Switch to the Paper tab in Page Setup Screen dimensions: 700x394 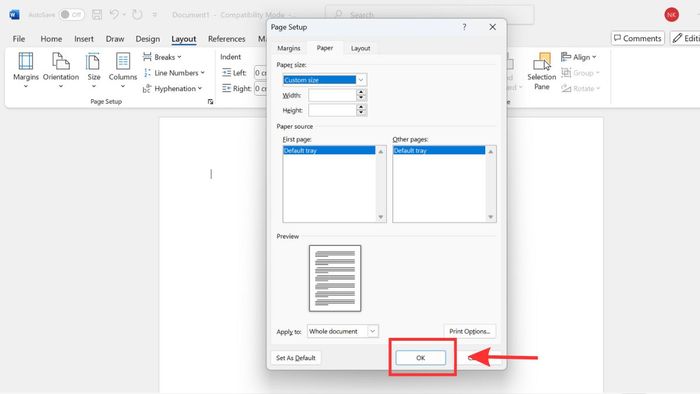pos(325,48)
